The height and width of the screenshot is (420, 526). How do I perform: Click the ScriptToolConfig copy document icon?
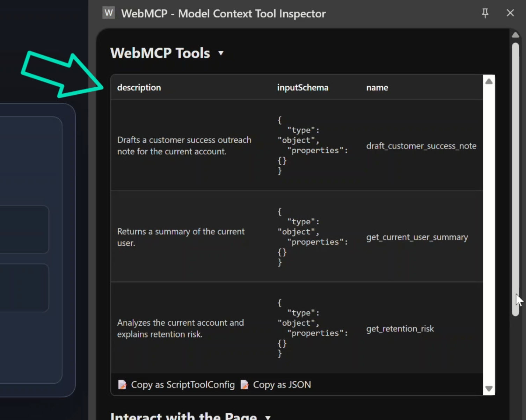(122, 385)
